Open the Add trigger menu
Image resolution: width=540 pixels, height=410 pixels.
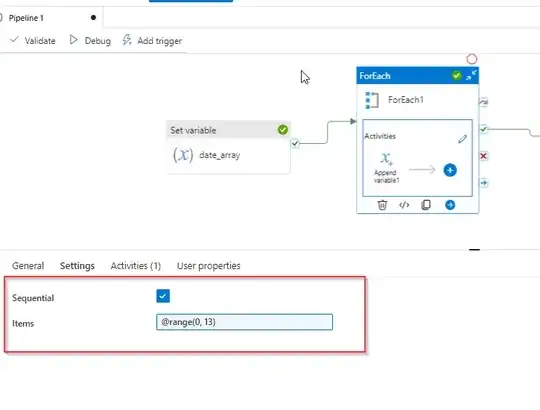pyautogui.click(x=152, y=41)
